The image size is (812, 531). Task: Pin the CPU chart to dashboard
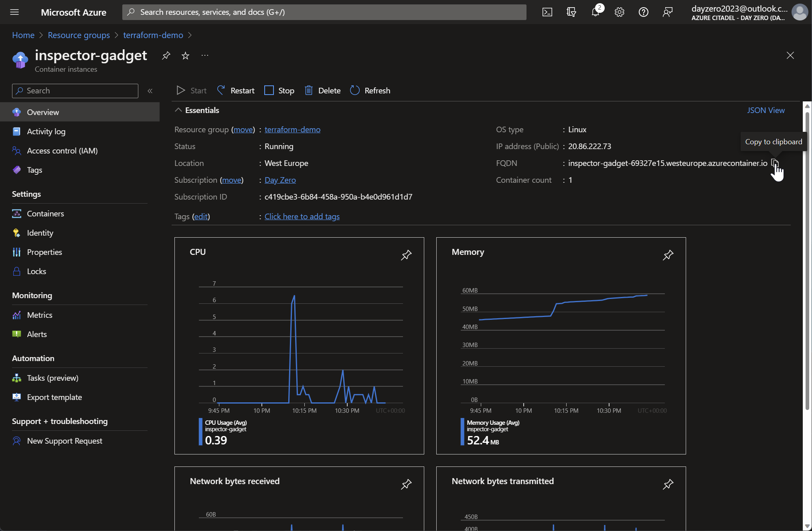pos(406,255)
